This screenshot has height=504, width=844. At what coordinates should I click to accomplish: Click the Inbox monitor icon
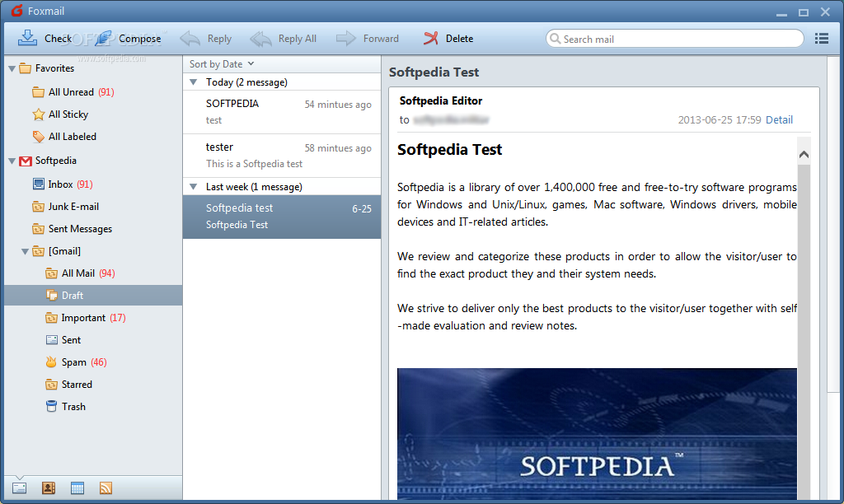[x=38, y=184]
